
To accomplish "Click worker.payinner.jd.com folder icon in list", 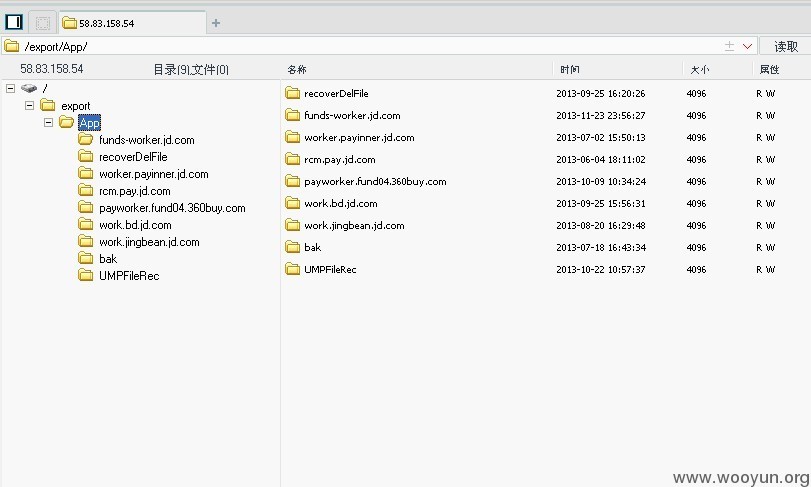I will [293, 137].
